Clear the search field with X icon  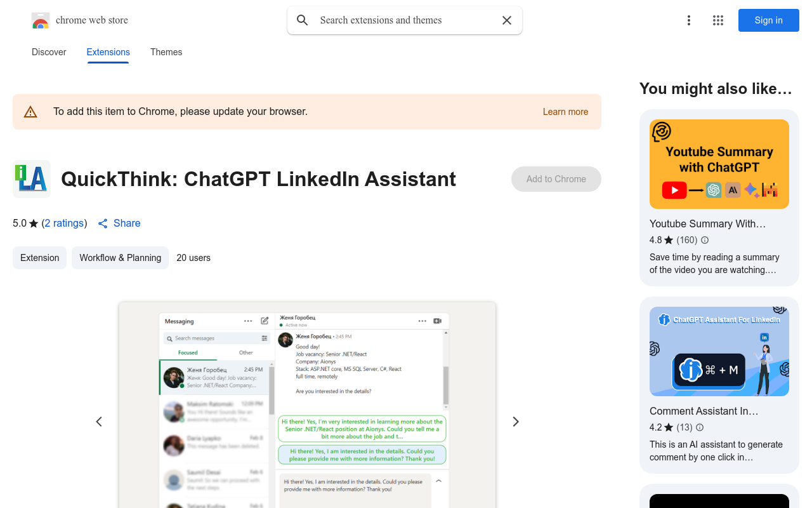(507, 20)
